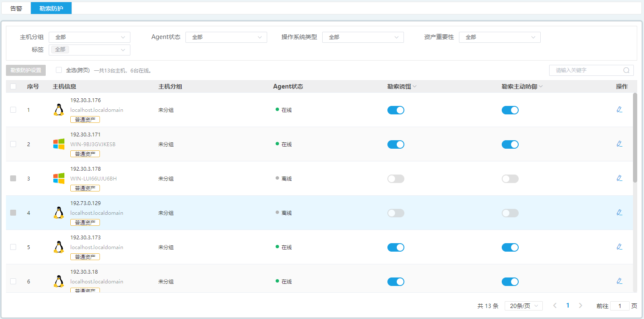This screenshot has height=319, width=644.
Task: Click the 勒索防护设置 button
Action: tap(26, 70)
